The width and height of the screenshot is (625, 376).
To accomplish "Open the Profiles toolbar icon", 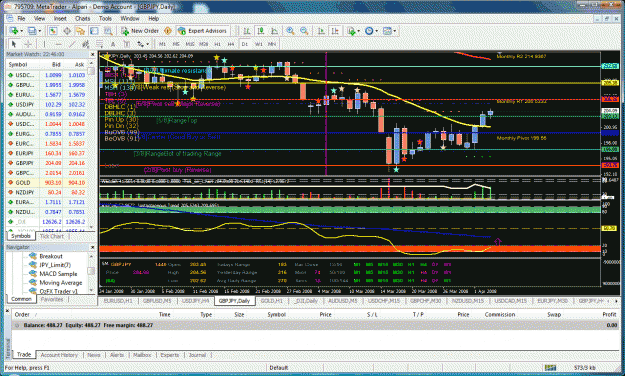I will pos(31,31).
